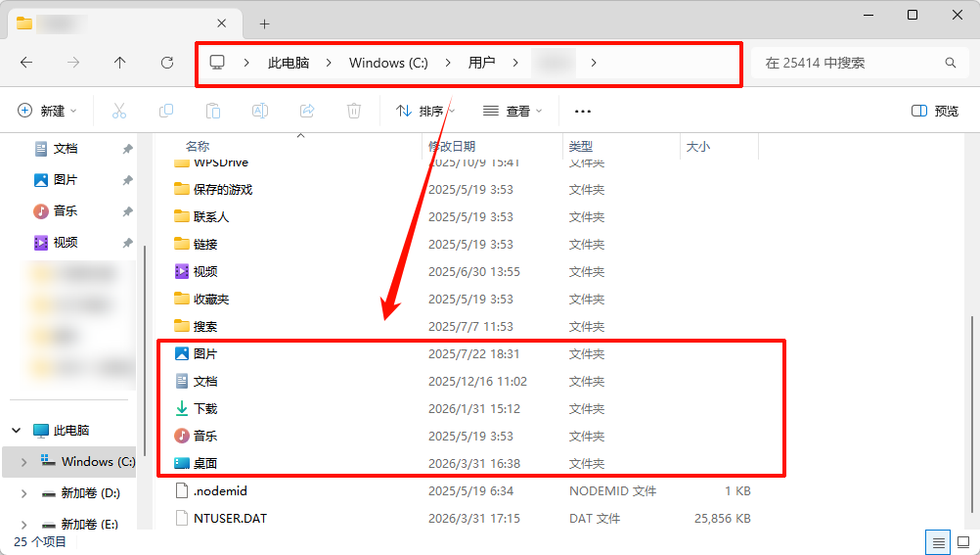Open the 排序 sort dropdown

pyautogui.click(x=425, y=112)
